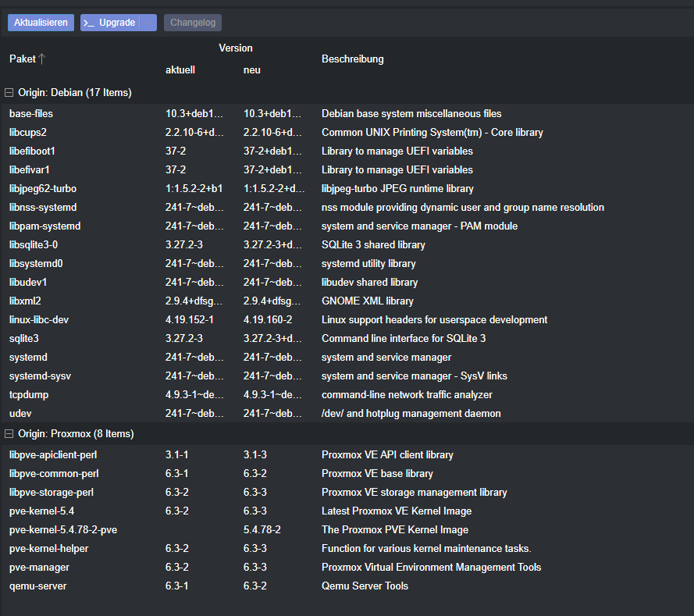Click the Changelog button
Image resolution: width=694 pixels, height=616 pixels.
pyautogui.click(x=193, y=23)
